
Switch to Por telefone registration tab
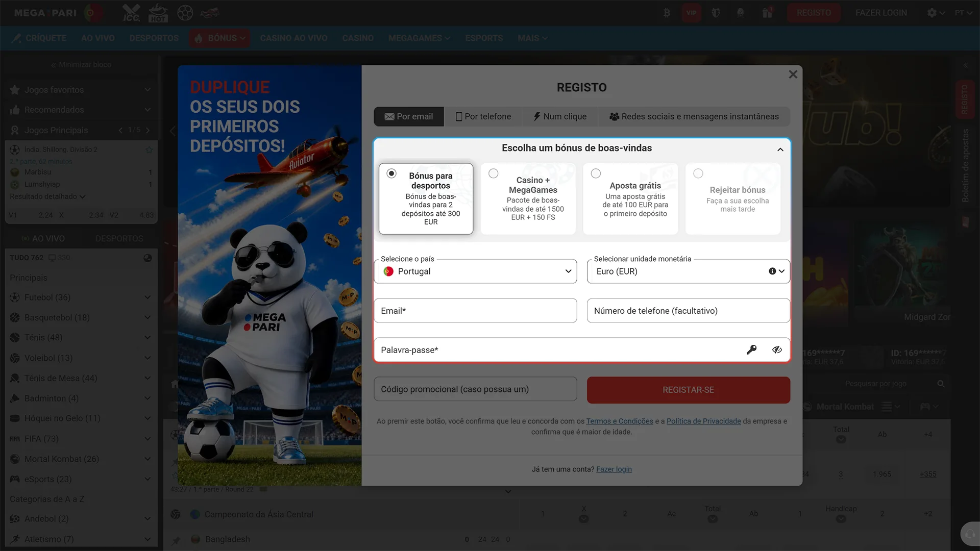tap(483, 116)
